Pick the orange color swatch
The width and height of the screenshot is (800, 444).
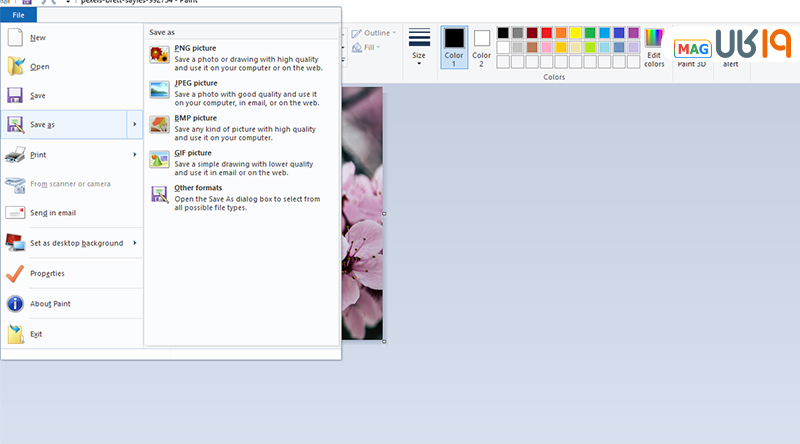pyautogui.click(x=561, y=33)
